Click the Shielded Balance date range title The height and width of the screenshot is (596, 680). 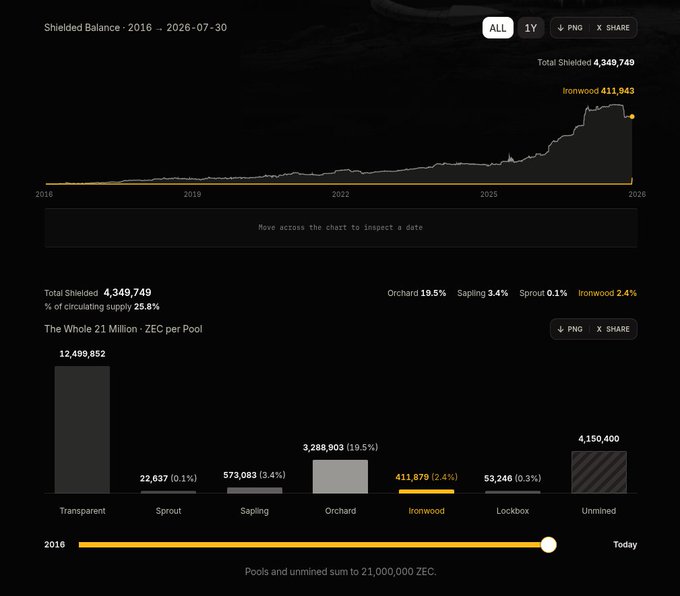(135, 28)
